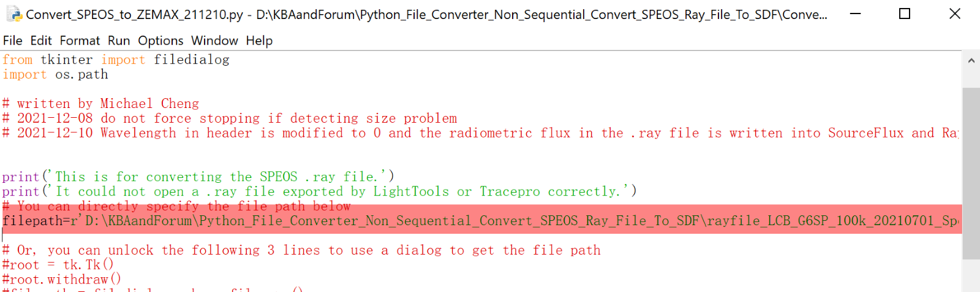Click the first print statement line
This screenshot has width=980, height=292.
[x=198, y=177]
